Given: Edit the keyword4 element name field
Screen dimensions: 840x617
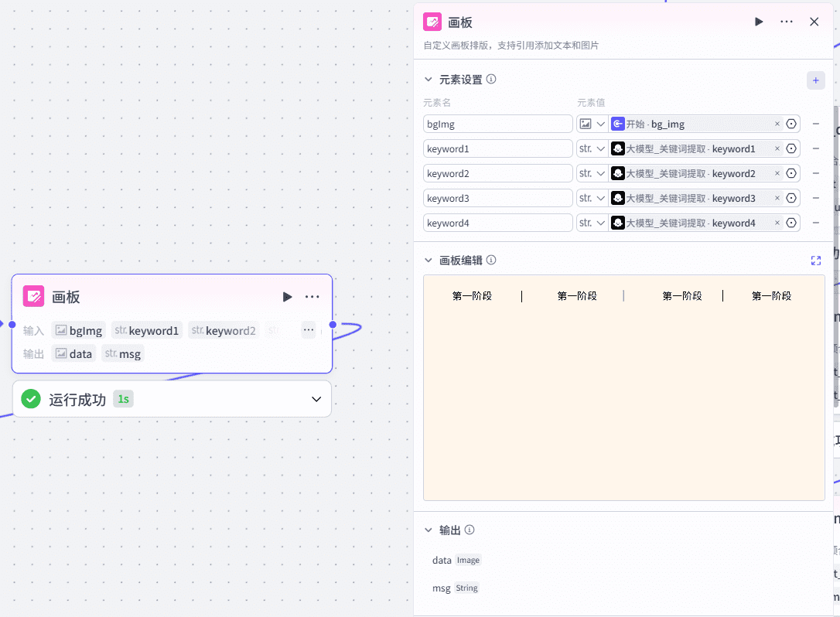Looking at the screenshot, I should (x=497, y=223).
